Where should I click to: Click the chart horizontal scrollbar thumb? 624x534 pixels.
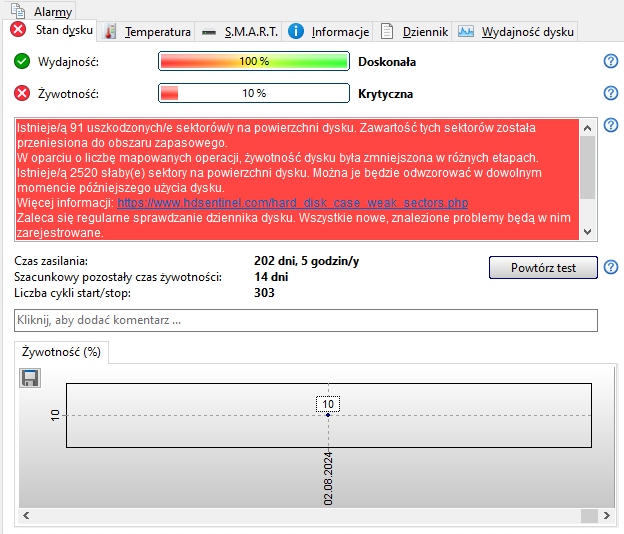(589, 516)
